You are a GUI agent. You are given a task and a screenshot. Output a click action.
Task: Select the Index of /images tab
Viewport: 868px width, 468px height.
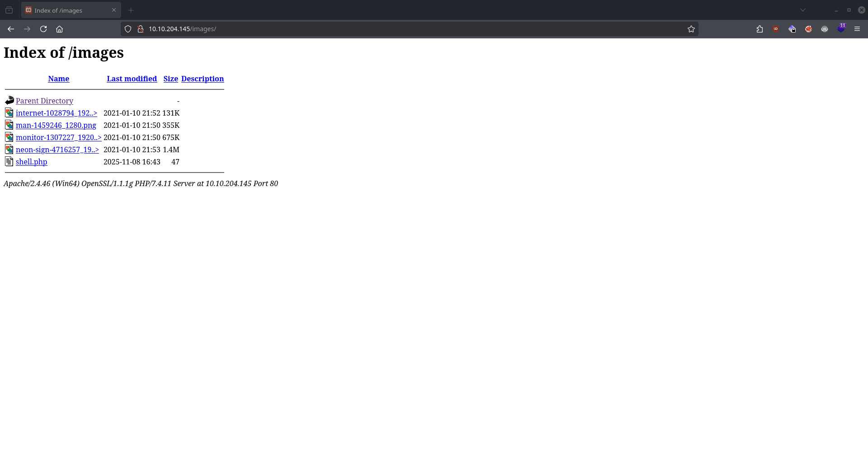coord(68,10)
